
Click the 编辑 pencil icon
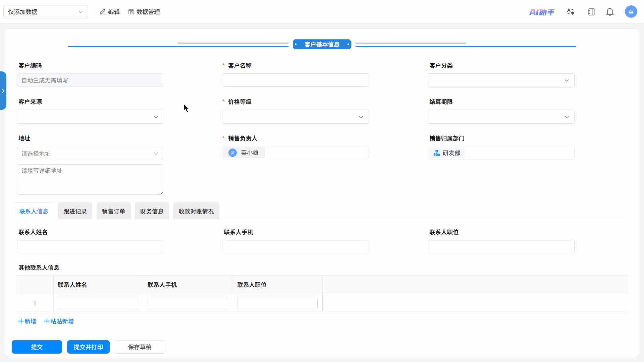point(103,12)
